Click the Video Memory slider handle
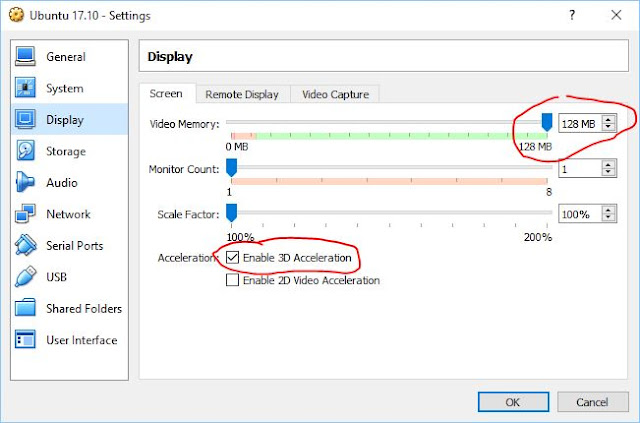 point(547,122)
